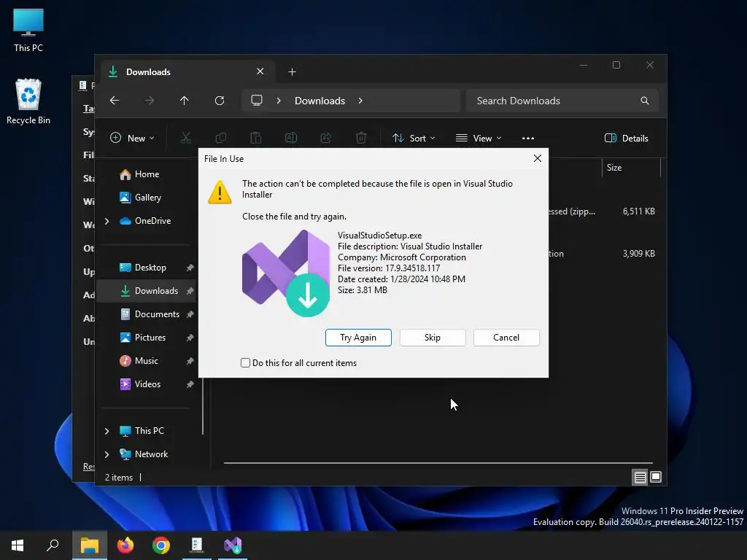The height and width of the screenshot is (560, 747).
Task: Click Downloads in the address bar
Action: pyautogui.click(x=320, y=101)
